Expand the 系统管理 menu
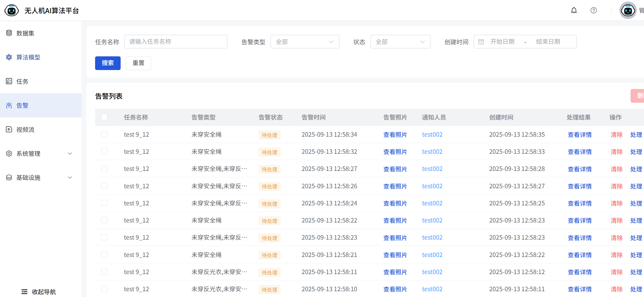The image size is (644, 297). coord(40,154)
